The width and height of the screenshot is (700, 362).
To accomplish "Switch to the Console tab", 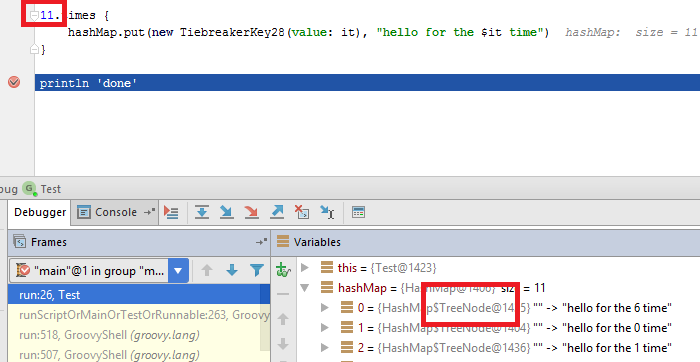I will (x=114, y=212).
